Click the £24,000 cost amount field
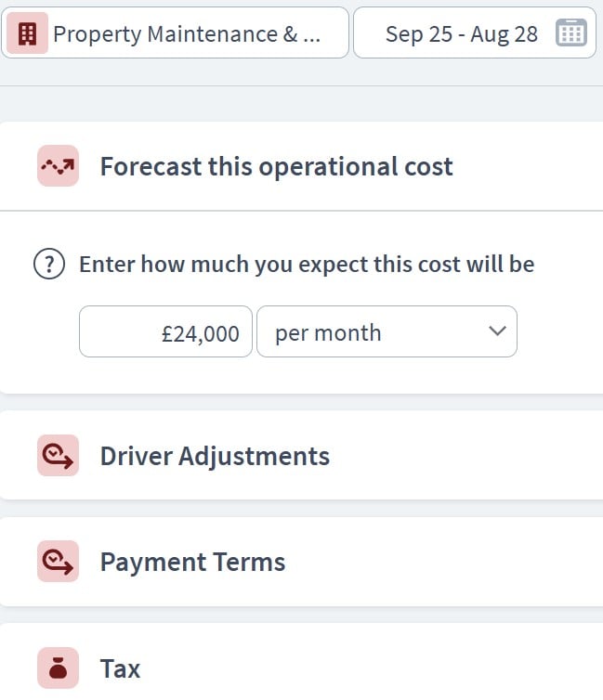The height and width of the screenshot is (700, 603). click(x=165, y=332)
